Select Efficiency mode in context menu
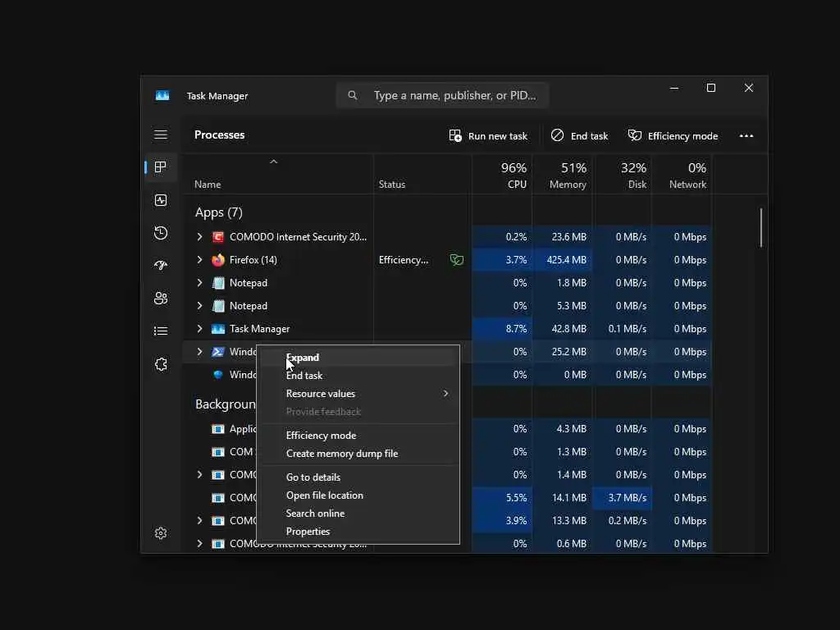 [x=358, y=436]
